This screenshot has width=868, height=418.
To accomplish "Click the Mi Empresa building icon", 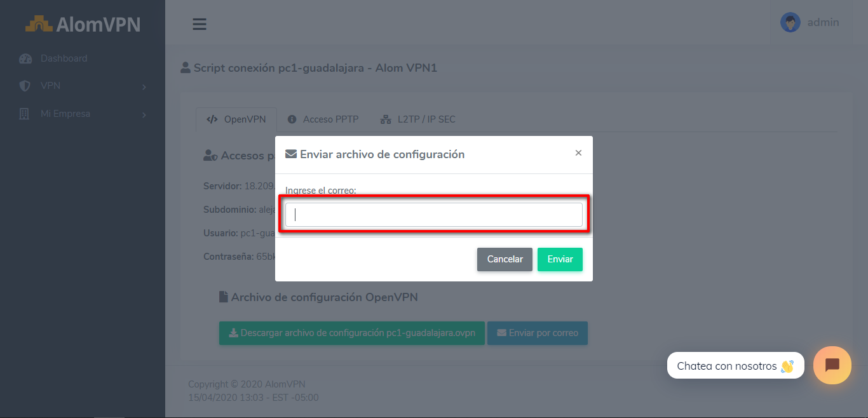I will pos(25,114).
